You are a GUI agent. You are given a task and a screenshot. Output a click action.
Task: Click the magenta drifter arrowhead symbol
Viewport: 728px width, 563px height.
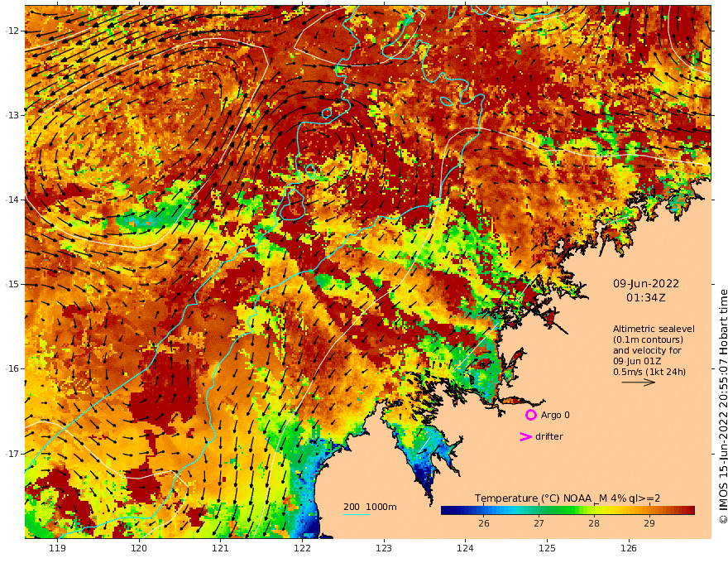pyautogui.click(x=525, y=436)
